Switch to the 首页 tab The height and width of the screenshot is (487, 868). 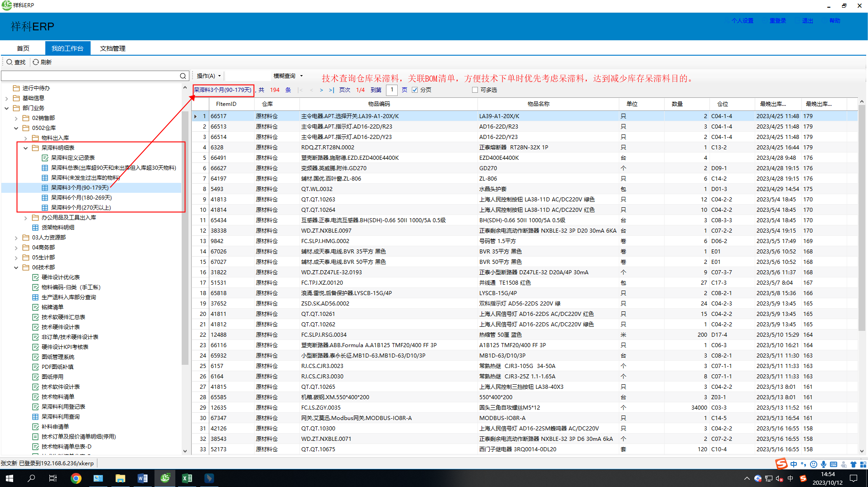pos(23,48)
